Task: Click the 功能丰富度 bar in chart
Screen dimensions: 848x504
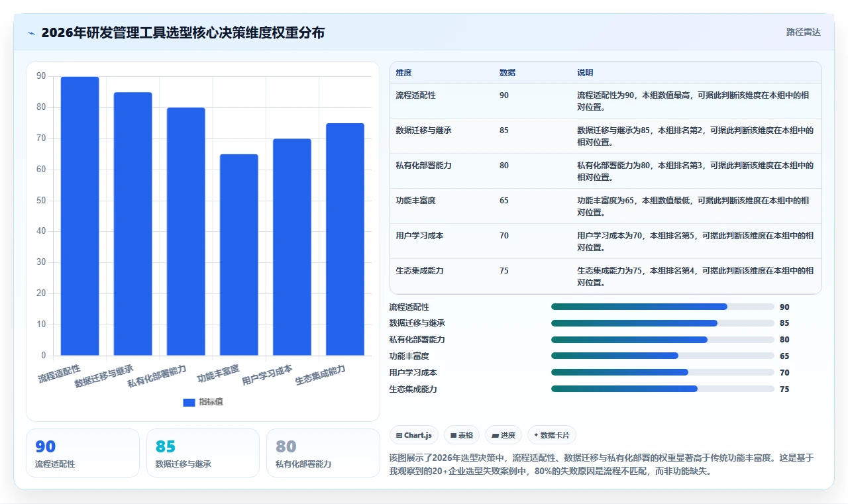Action: 238,255
